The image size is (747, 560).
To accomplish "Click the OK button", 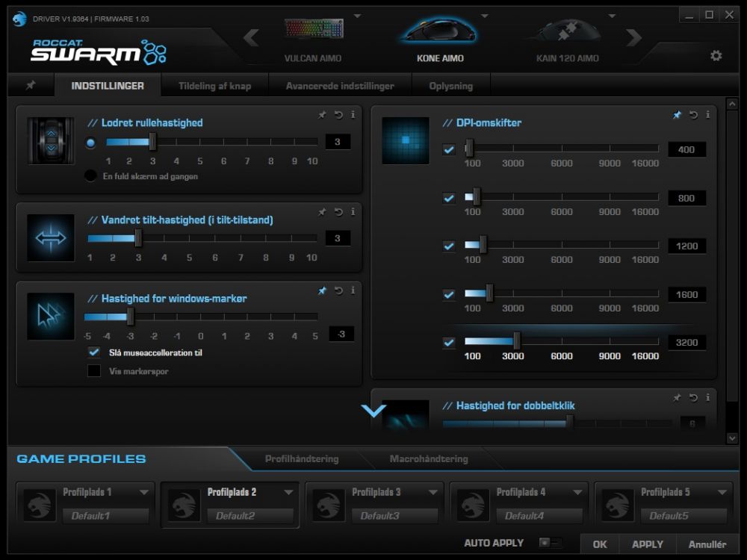I will coord(600,544).
